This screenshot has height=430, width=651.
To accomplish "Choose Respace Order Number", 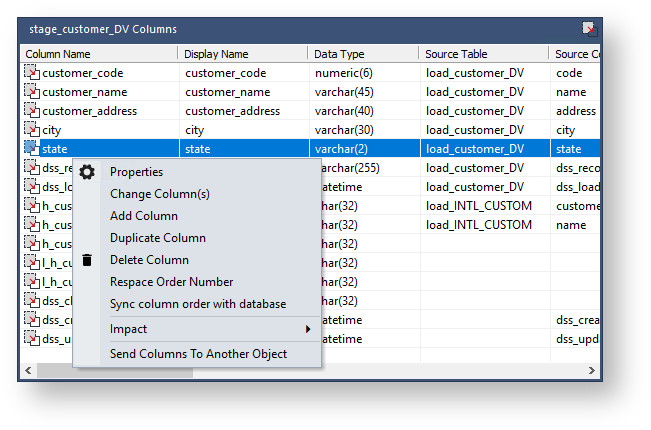I will click(172, 282).
